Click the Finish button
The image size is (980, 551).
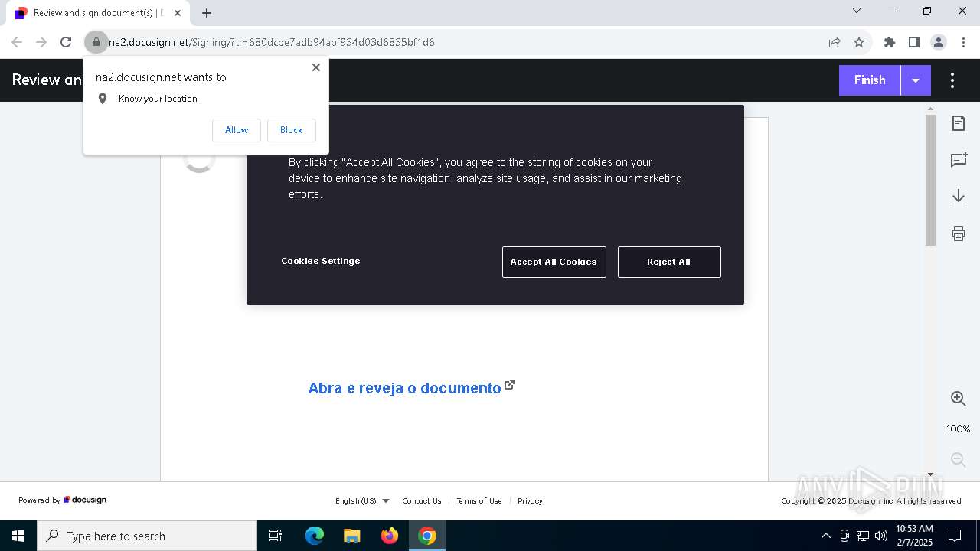(x=870, y=80)
